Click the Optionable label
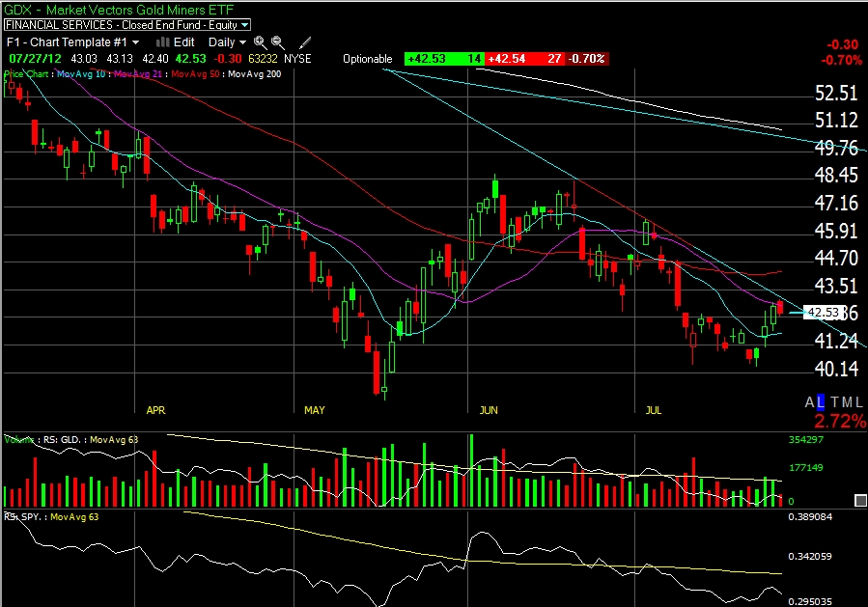This screenshot has width=868, height=607. coord(368,59)
